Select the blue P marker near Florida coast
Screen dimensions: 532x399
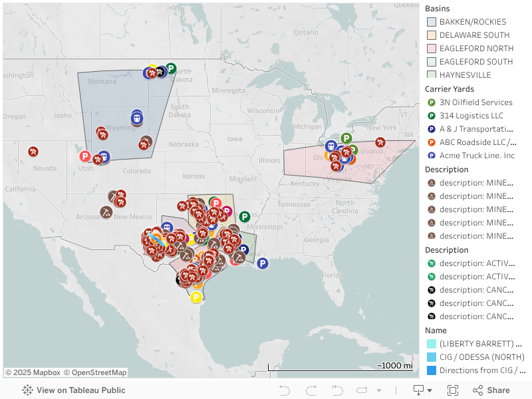[262, 263]
